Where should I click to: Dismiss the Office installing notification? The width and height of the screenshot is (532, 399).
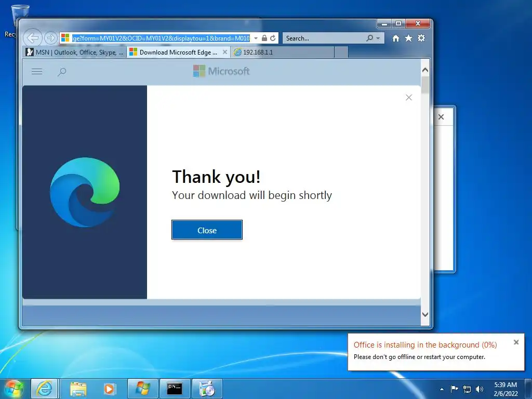point(516,342)
